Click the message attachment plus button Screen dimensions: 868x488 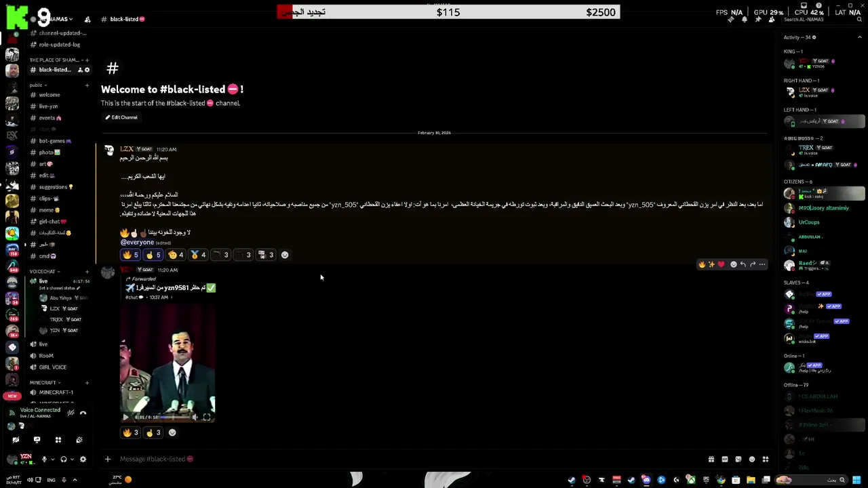pos(107,459)
